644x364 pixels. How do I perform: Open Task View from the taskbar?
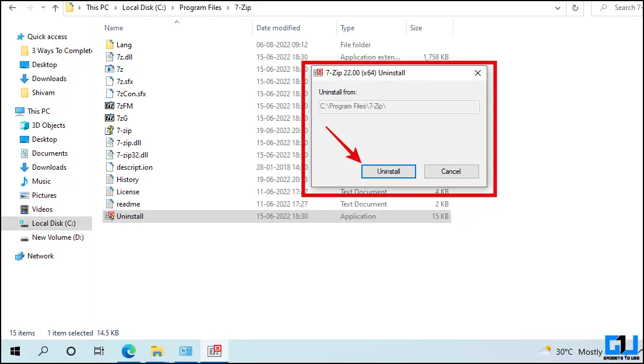99,351
